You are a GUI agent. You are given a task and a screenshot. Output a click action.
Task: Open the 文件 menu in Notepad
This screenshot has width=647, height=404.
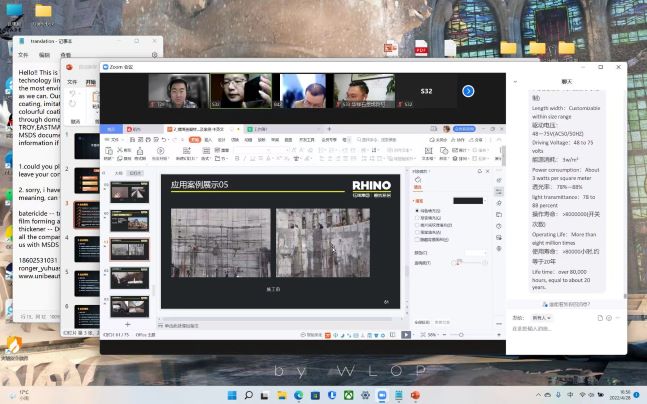coord(23,54)
